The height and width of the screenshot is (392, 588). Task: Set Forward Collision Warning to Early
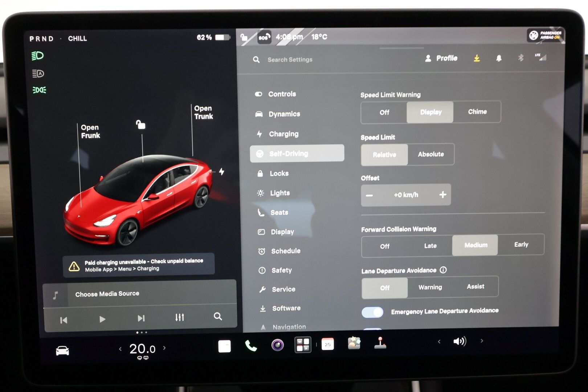[x=521, y=245]
